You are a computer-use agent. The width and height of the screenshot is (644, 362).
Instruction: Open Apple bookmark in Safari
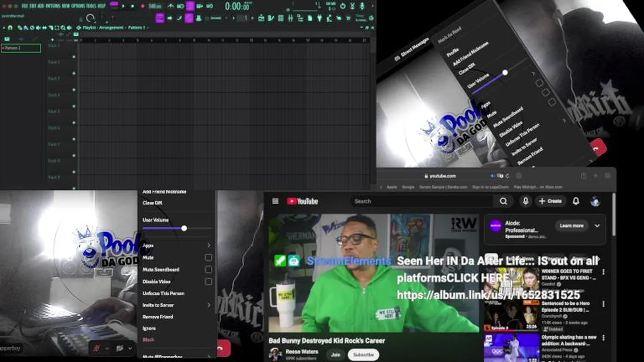pyautogui.click(x=391, y=187)
